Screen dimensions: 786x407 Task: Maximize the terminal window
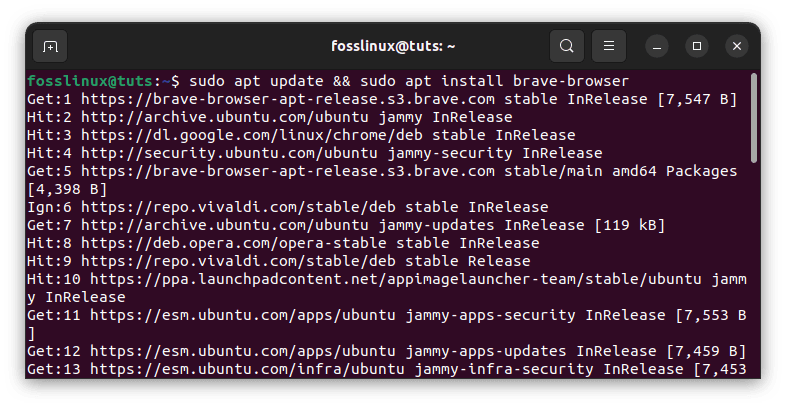[697, 46]
